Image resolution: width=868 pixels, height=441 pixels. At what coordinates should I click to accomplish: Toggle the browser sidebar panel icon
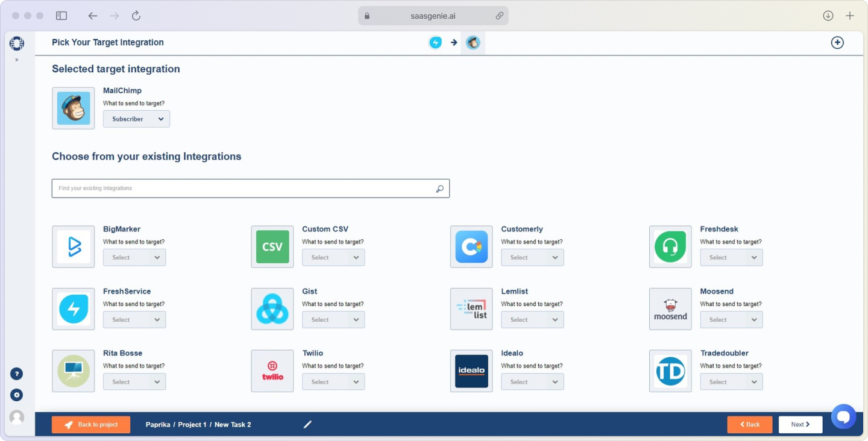[x=61, y=16]
